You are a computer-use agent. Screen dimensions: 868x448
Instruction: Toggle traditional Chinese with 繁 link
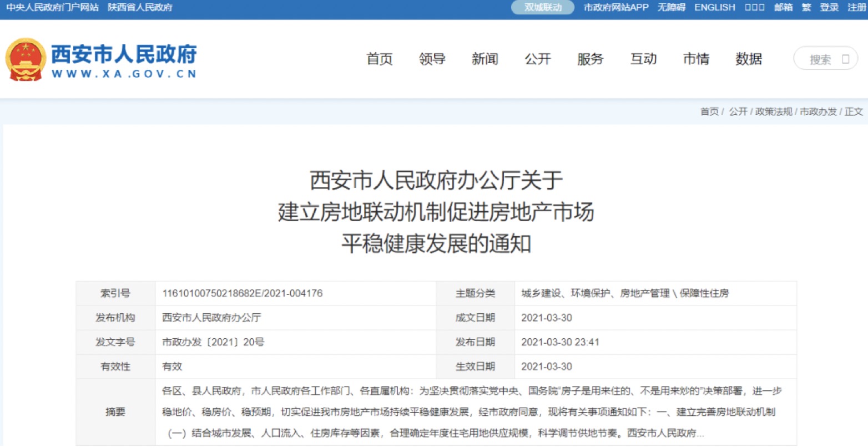coord(806,7)
